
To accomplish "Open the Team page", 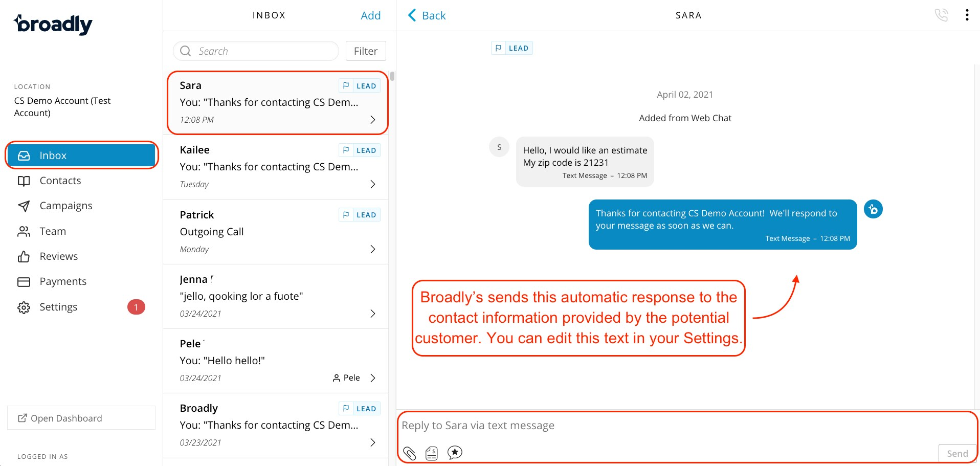I will click(53, 231).
